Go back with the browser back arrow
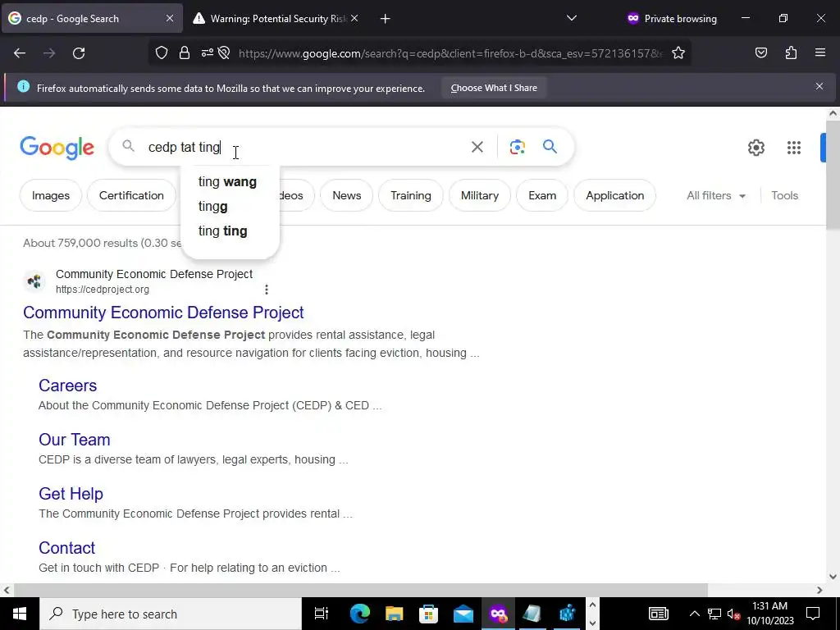 coord(20,53)
